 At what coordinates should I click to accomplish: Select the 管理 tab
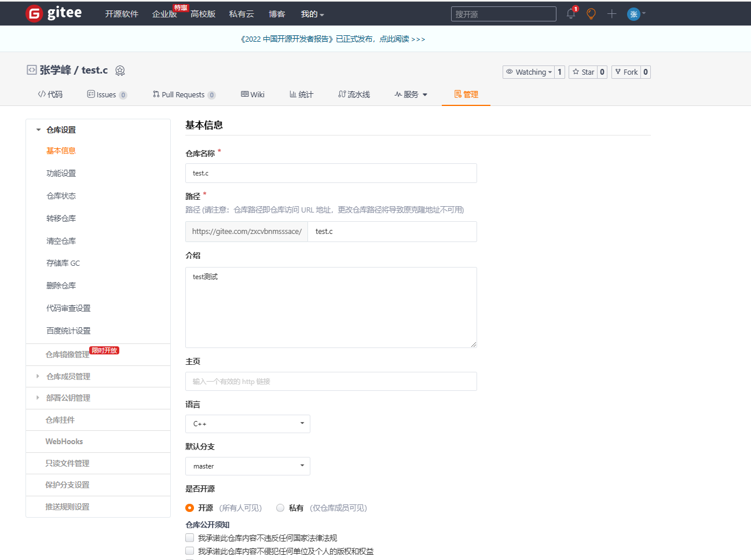[x=466, y=94]
